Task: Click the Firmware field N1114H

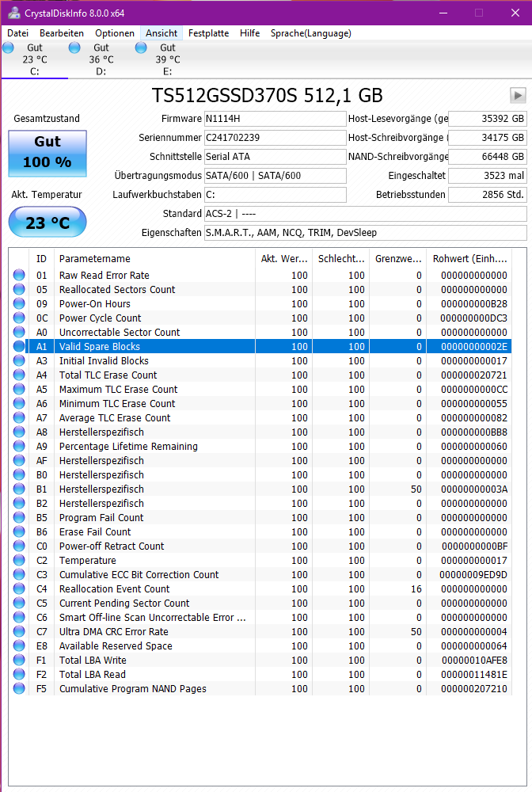Action: (275, 119)
